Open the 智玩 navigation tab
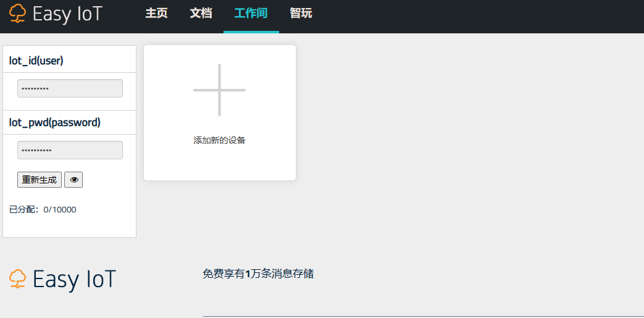The image size is (644, 318). [x=301, y=14]
